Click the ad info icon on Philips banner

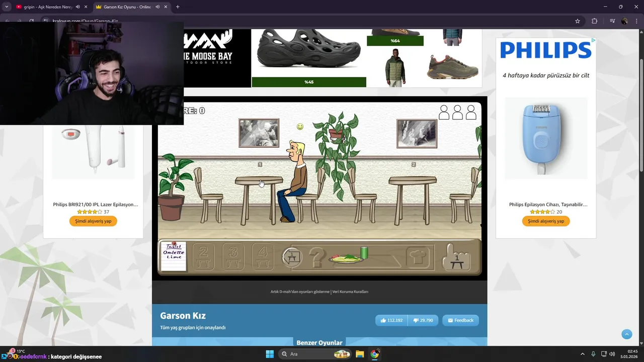tap(593, 40)
